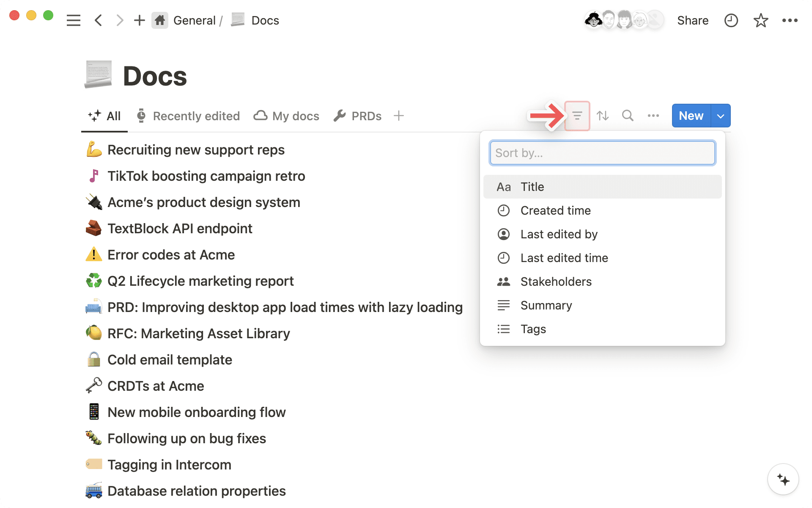
Task: Open the Cold email template doc
Action: (x=170, y=359)
